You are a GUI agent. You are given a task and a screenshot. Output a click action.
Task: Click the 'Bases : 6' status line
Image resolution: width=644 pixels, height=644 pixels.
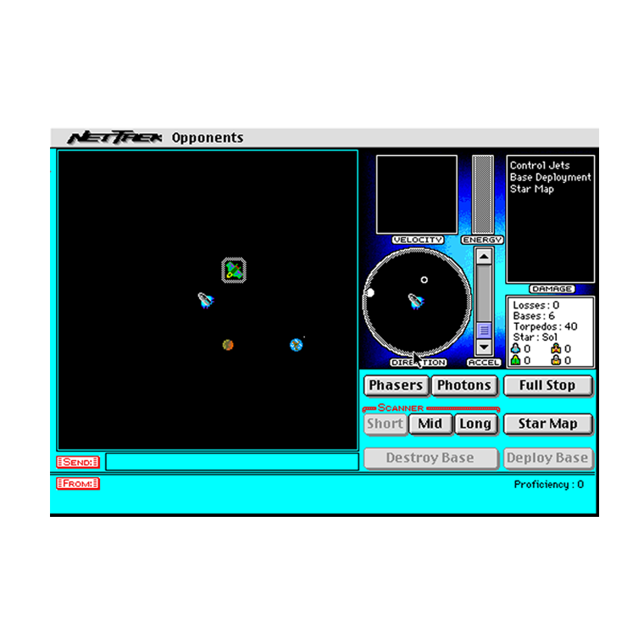pyautogui.click(x=534, y=316)
